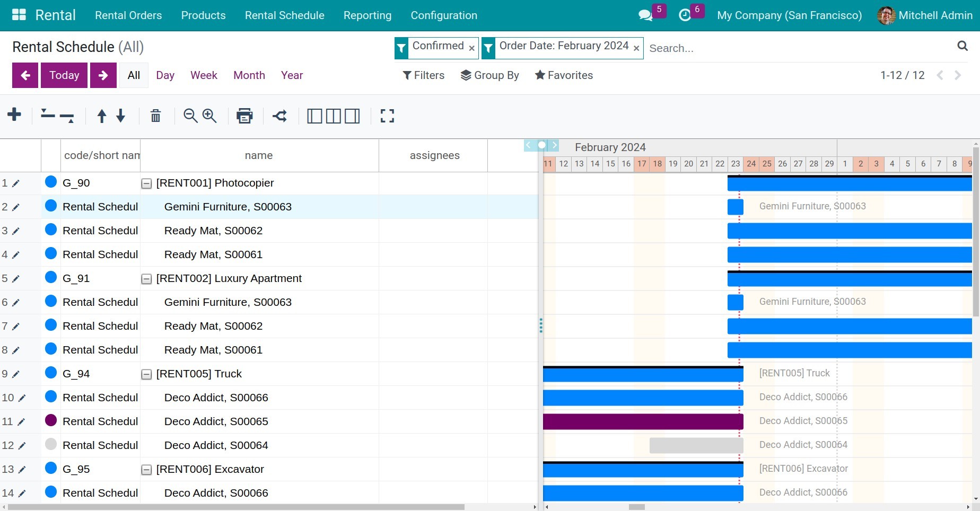Toggle the critical path icon
Screen dimensions: 980x511
(x=280, y=116)
